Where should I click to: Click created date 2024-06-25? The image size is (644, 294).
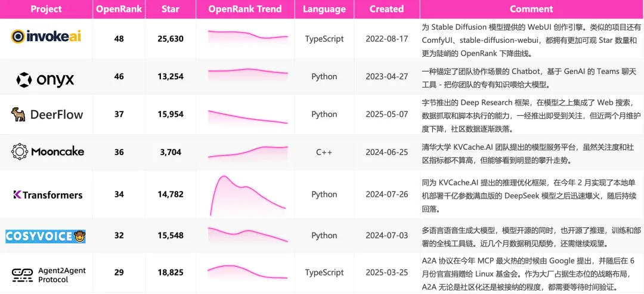(387, 152)
